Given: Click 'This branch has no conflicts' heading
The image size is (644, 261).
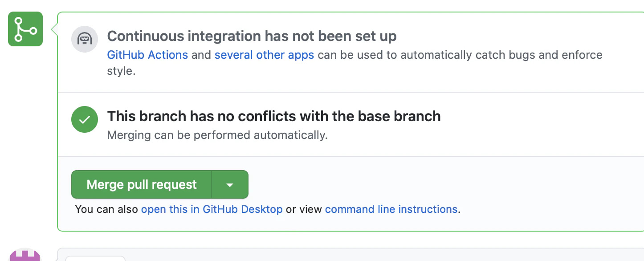Looking at the screenshot, I should click(274, 116).
